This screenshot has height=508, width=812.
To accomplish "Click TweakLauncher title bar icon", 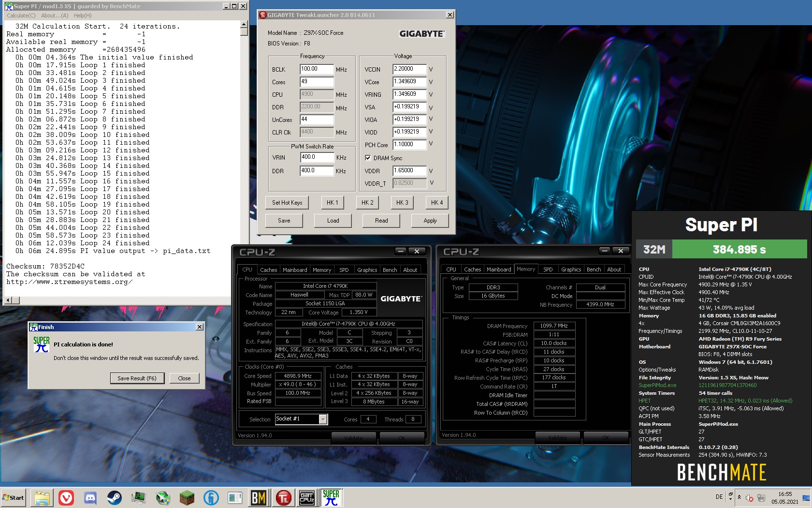I will (x=263, y=15).
